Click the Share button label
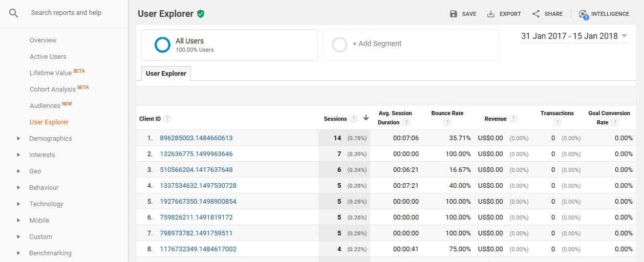This screenshot has width=644, height=262. (553, 14)
